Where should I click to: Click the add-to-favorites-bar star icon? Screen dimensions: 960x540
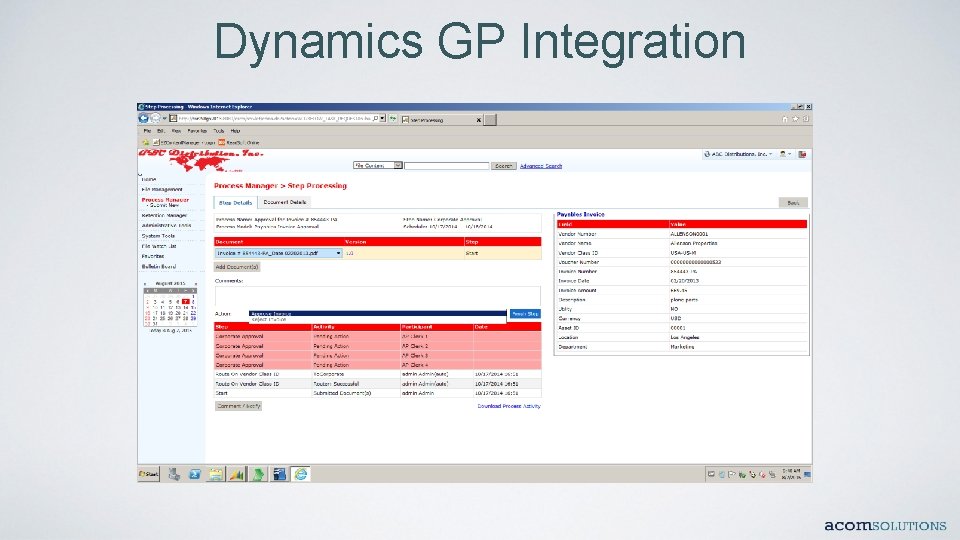tap(146, 142)
